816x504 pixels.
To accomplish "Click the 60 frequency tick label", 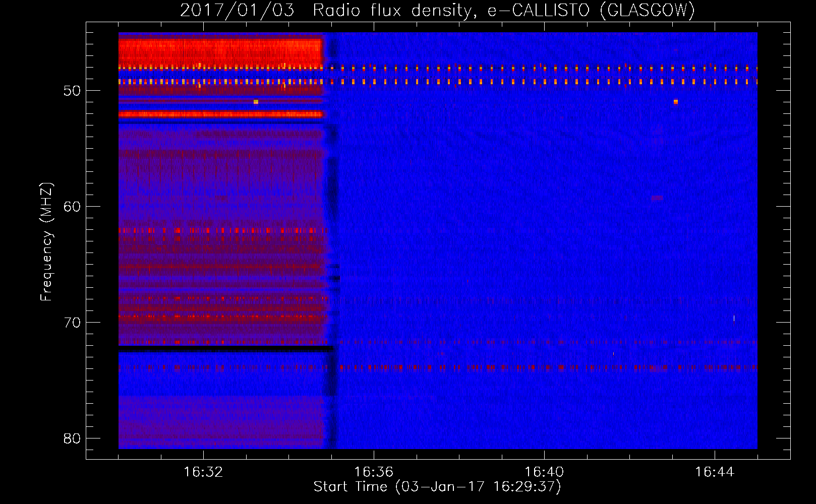I will [x=72, y=207].
